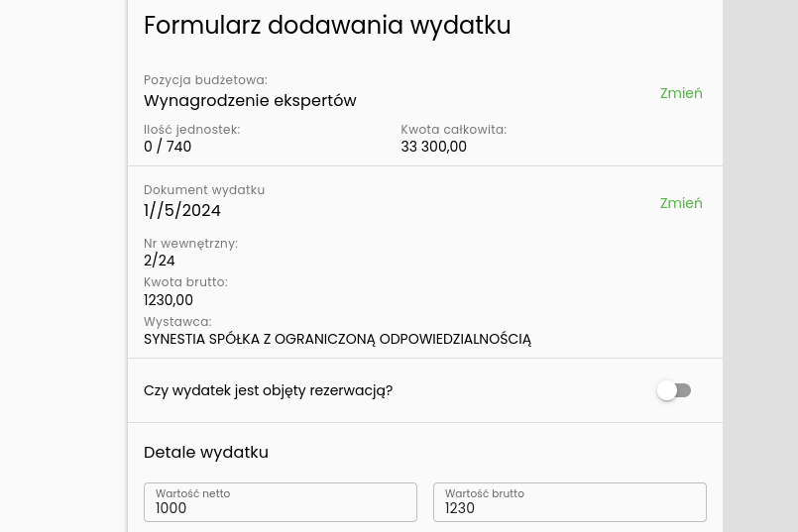The width and height of the screenshot is (798, 532).
Task: Click the Wystawca label
Action: (177, 322)
